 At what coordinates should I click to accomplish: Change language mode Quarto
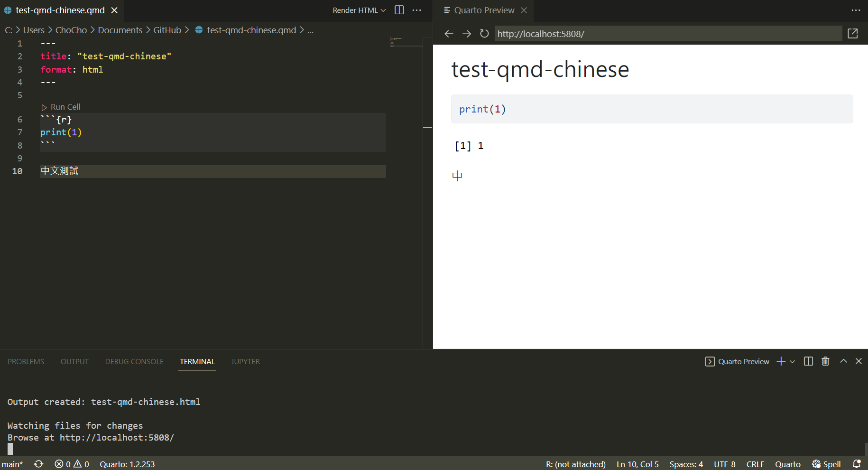click(x=788, y=464)
